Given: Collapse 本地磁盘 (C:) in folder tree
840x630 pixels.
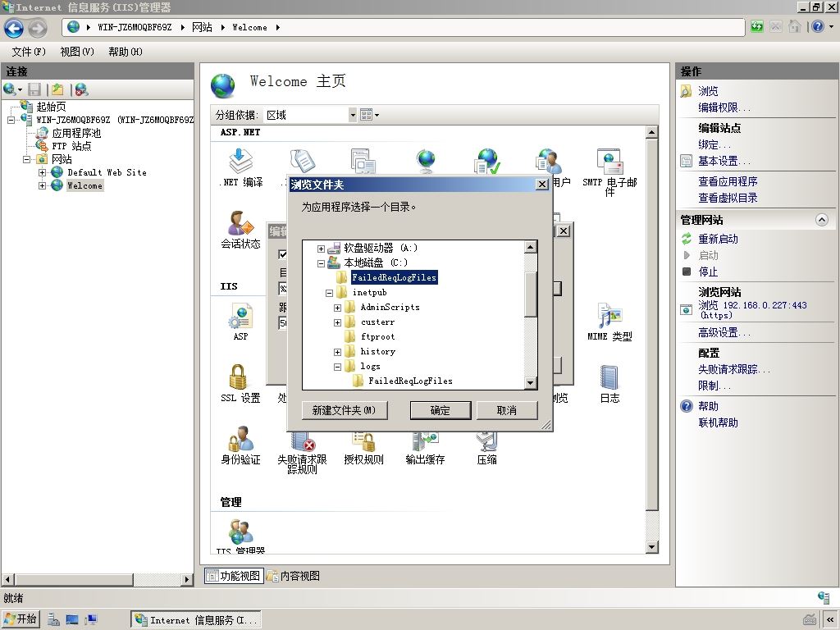Looking at the screenshot, I should coord(321,263).
